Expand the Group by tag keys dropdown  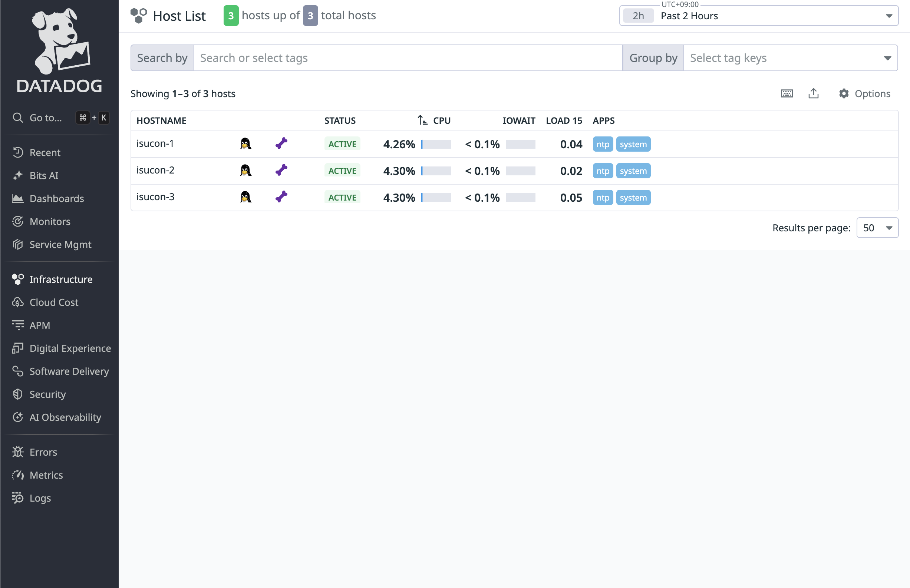pos(790,58)
